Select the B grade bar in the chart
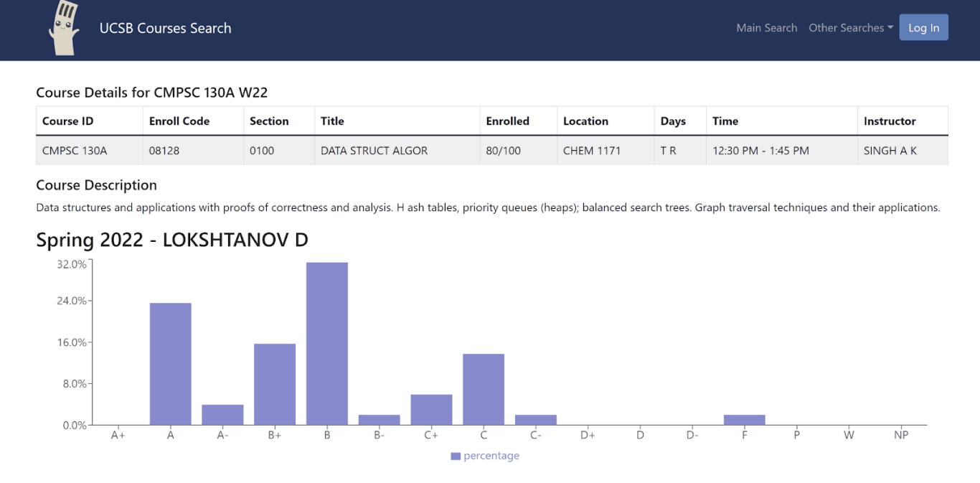Image resolution: width=980 pixels, height=483 pixels. click(326, 343)
